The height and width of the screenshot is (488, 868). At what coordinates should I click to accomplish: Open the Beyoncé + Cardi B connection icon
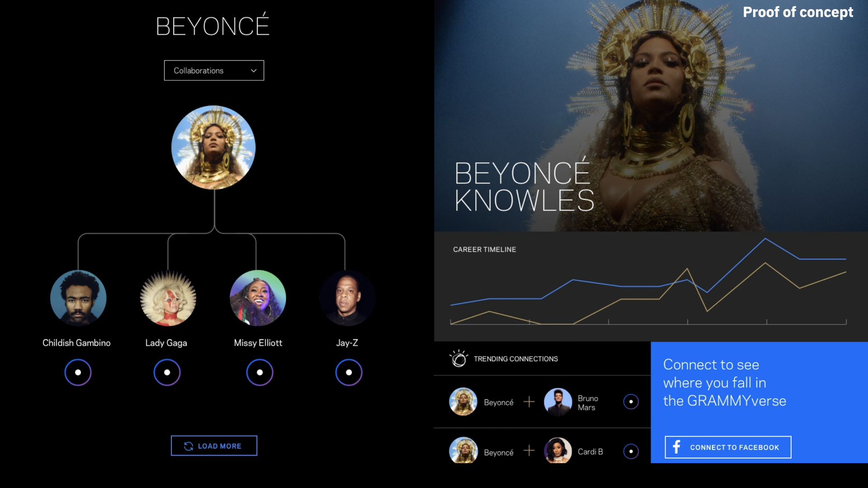tap(631, 451)
